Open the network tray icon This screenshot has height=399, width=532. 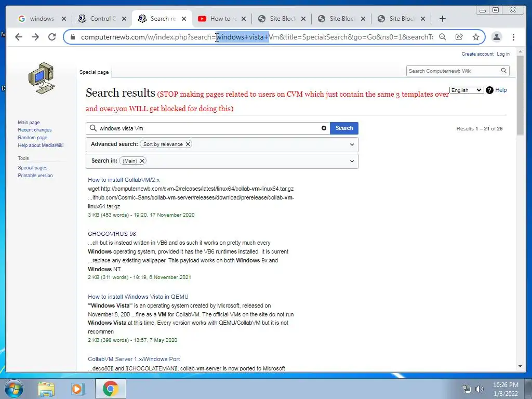tap(467, 389)
